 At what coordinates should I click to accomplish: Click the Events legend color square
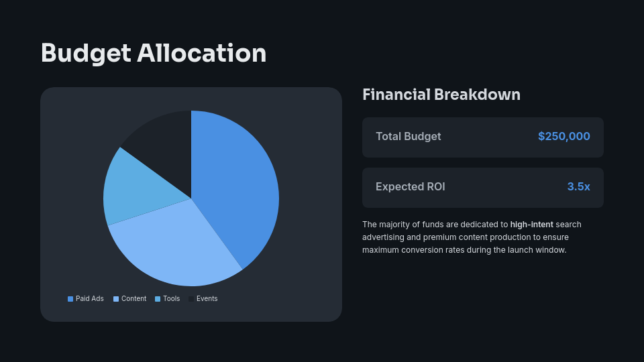(x=191, y=299)
